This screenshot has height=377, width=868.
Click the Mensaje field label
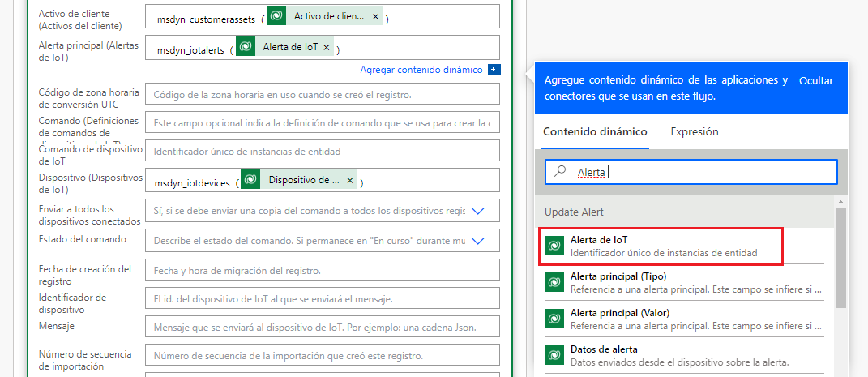(57, 326)
